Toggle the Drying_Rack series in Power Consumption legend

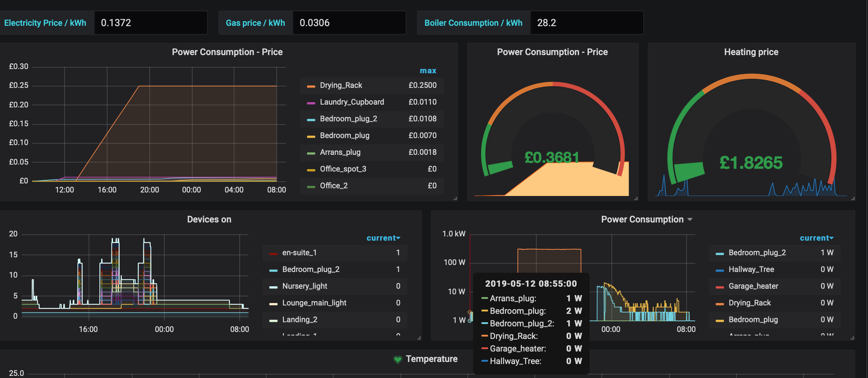coord(750,303)
